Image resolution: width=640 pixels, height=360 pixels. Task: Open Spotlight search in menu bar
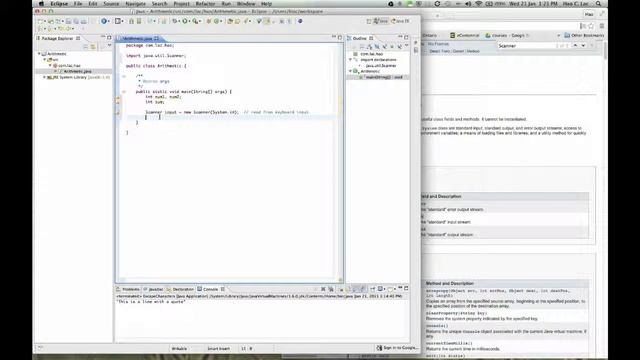point(598,4)
